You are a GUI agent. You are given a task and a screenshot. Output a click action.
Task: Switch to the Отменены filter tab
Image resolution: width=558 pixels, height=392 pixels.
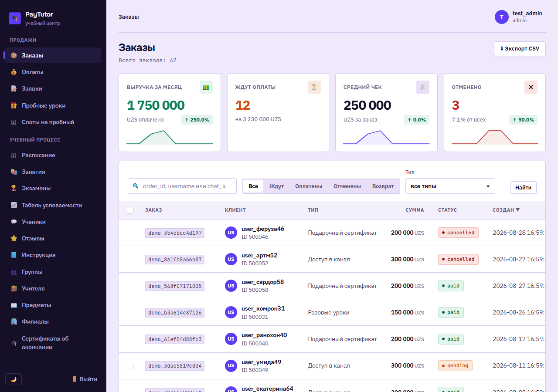(347, 186)
